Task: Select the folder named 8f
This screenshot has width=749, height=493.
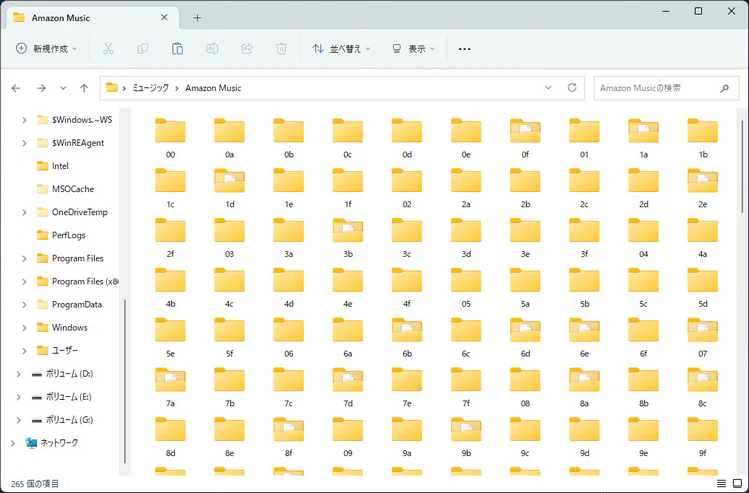Action: pyautogui.click(x=289, y=437)
